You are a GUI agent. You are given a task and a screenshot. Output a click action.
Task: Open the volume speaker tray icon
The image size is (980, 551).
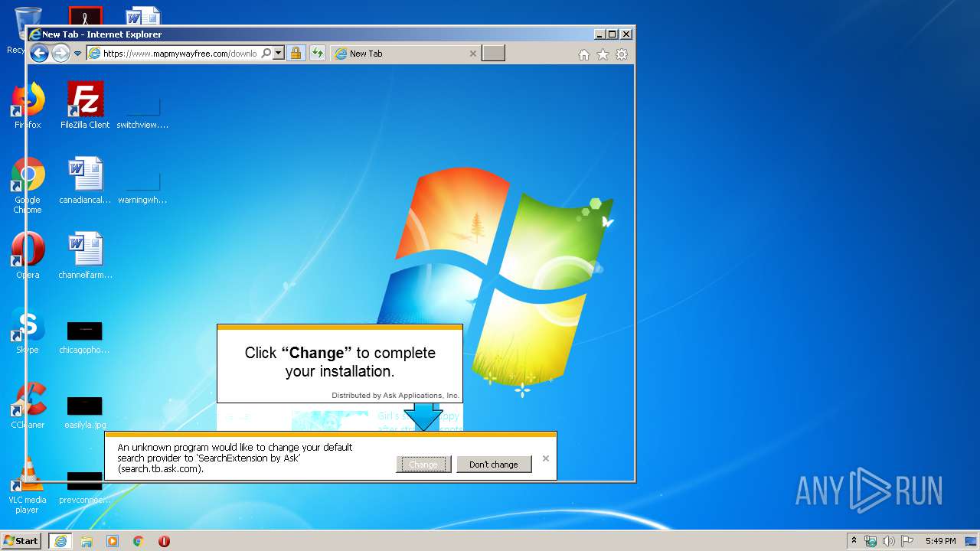click(x=888, y=541)
